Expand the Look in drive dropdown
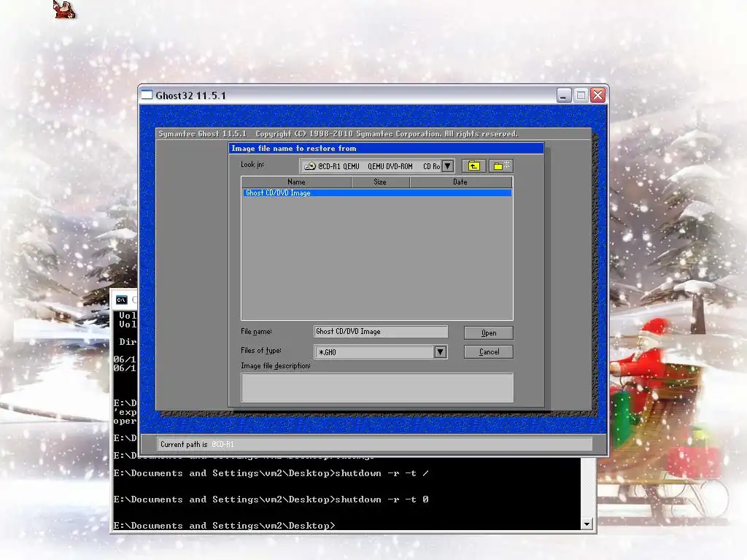 coord(448,166)
